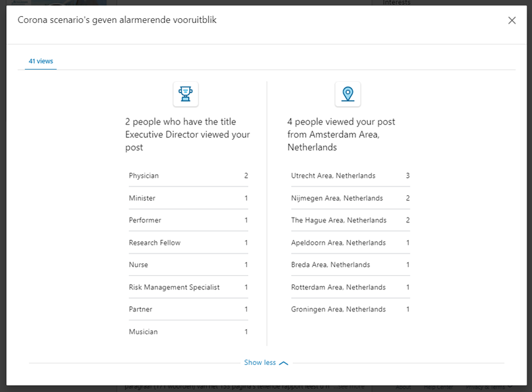Select the Musician row
This screenshot has height=392, width=532.
click(189, 332)
